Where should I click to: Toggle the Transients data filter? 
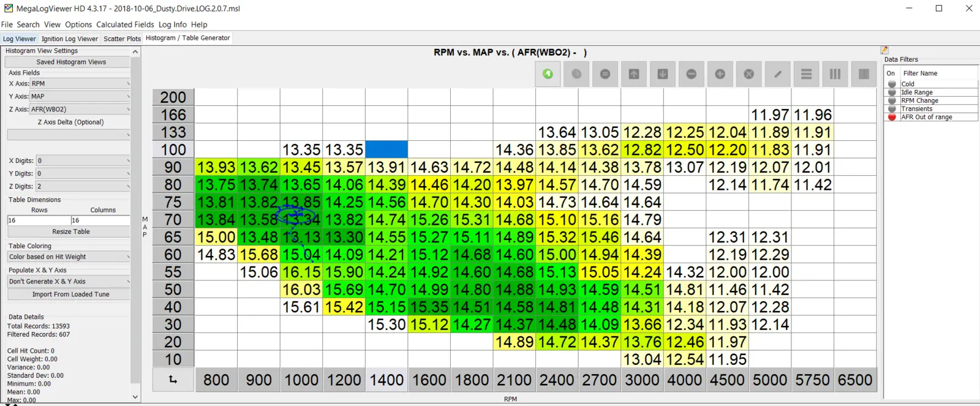[892, 109]
